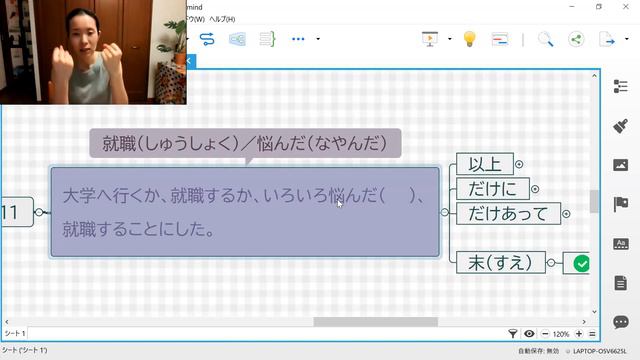The width and height of the screenshot is (640, 360).
Task: Select the シート 1 sheet tab
Action: click(x=15, y=333)
